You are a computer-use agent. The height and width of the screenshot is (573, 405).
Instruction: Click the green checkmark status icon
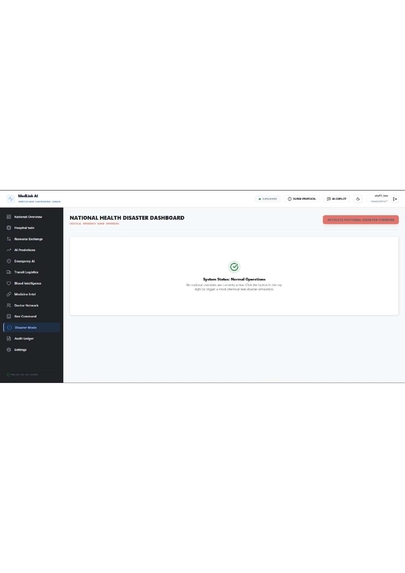pos(234,267)
